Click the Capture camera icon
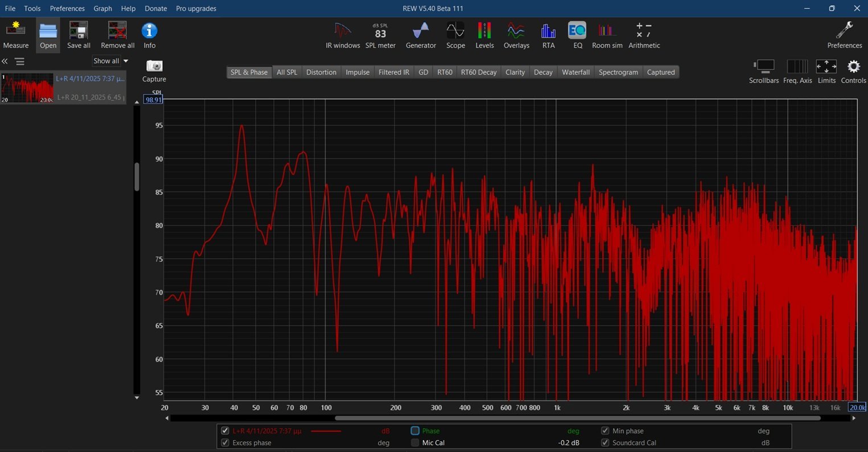The image size is (868, 452). pos(154,66)
